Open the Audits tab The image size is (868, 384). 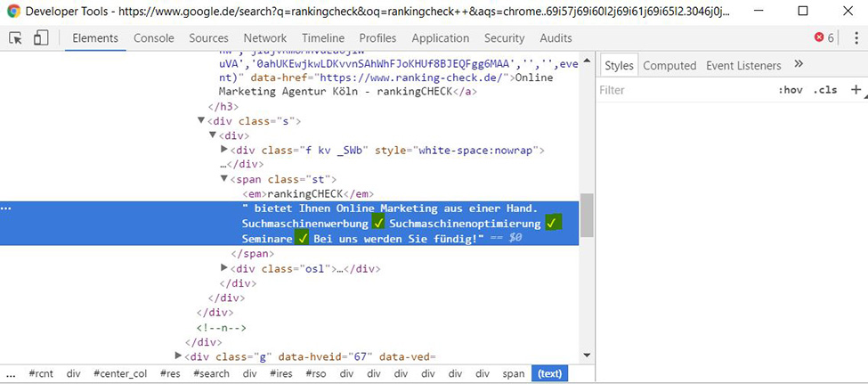click(x=556, y=38)
